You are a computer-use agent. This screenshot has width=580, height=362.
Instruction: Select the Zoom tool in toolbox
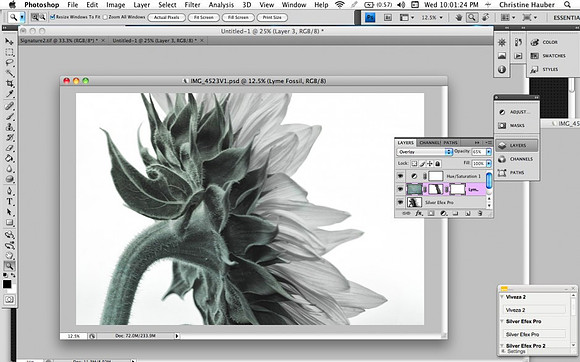tap(9, 265)
